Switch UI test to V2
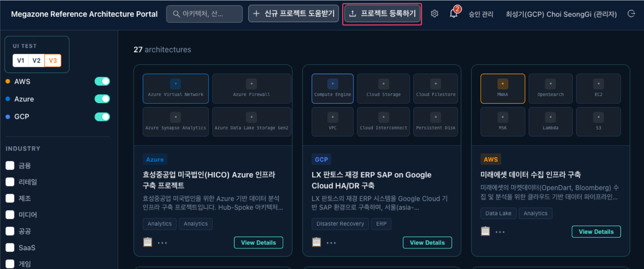This screenshot has width=644, height=269. point(36,61)
